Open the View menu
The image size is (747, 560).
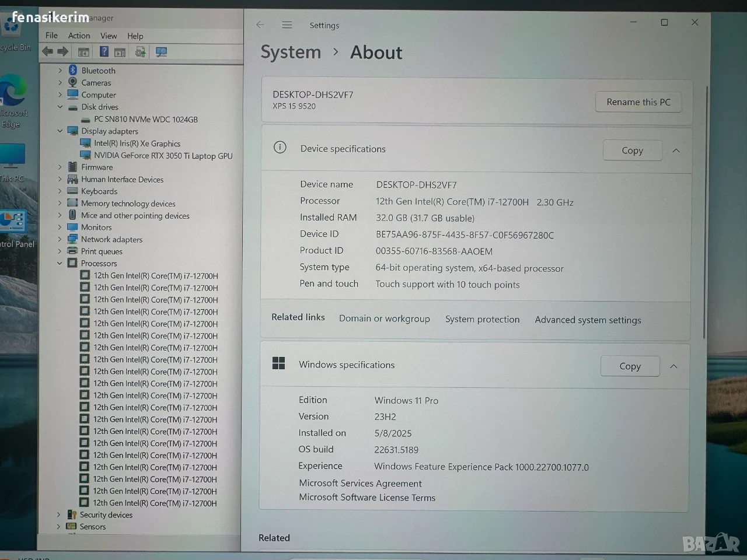tap(109, 36)
